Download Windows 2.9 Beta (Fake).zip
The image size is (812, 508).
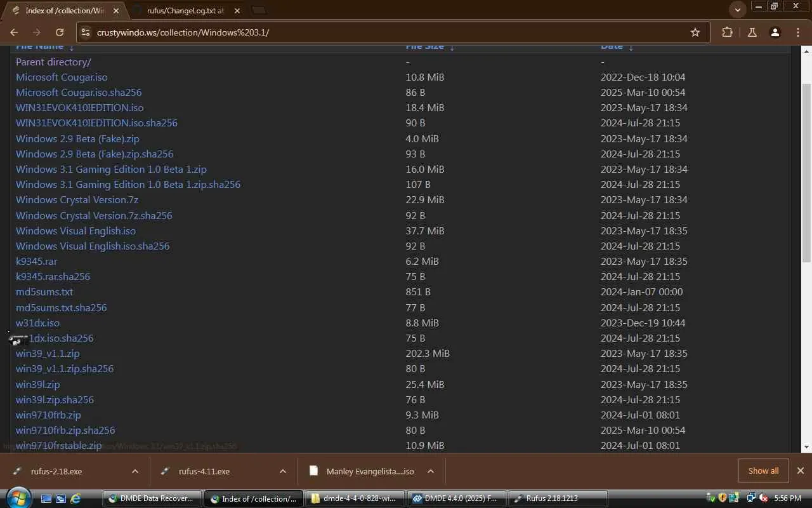coord(77,138)
